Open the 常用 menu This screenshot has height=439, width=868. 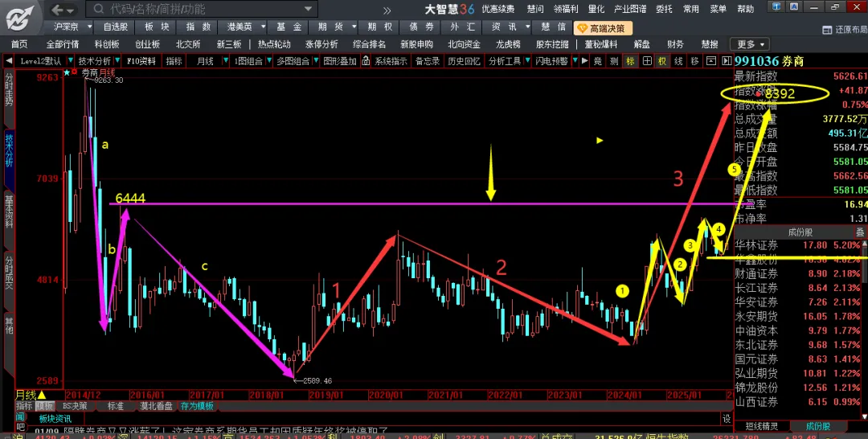[x=691, y=9]
